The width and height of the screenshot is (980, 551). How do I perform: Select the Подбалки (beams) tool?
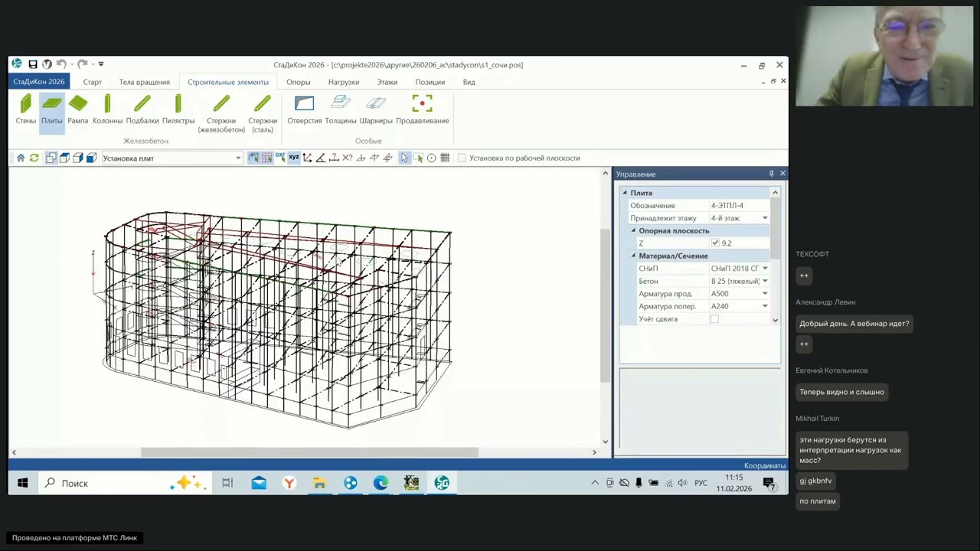click(x=142, y=109)
